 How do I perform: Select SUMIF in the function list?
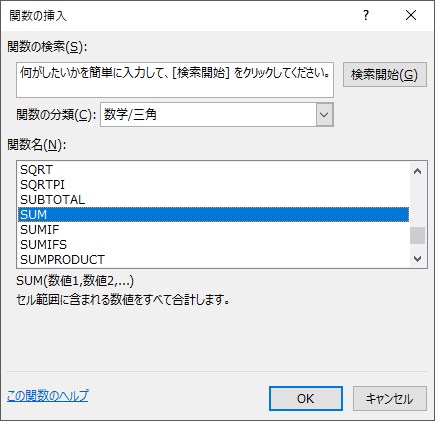tap(213, 230)
